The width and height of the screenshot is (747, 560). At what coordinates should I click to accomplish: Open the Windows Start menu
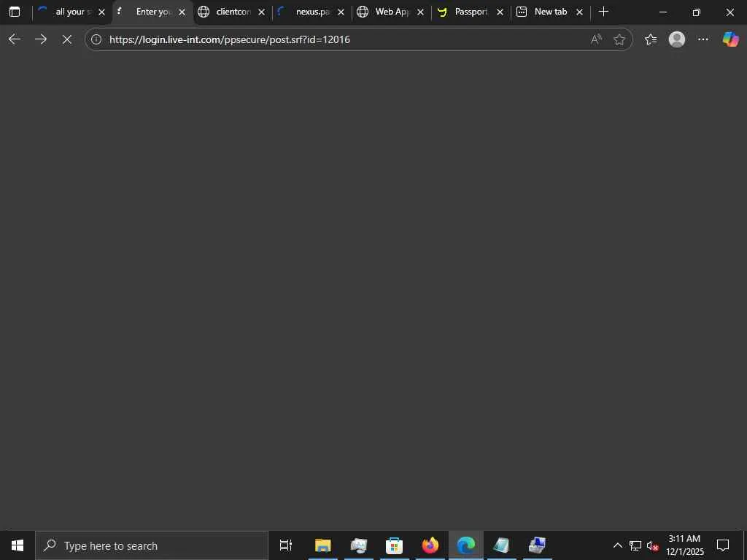18,545
